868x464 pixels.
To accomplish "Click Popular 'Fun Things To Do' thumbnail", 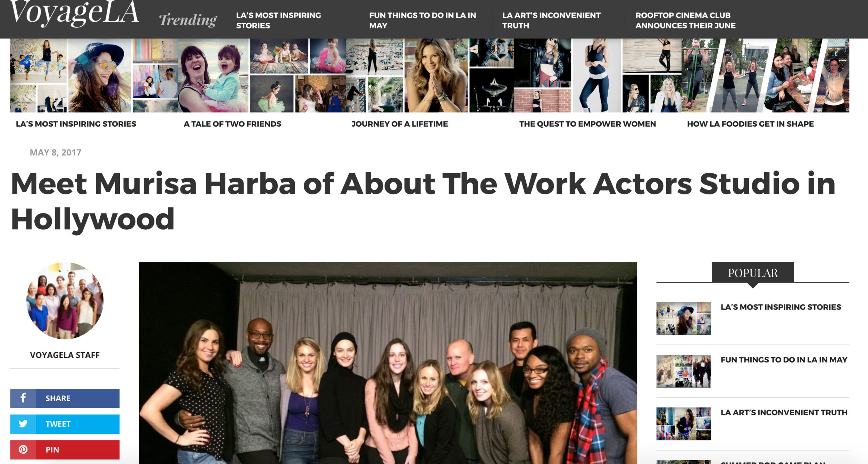I will click(683, 371).
